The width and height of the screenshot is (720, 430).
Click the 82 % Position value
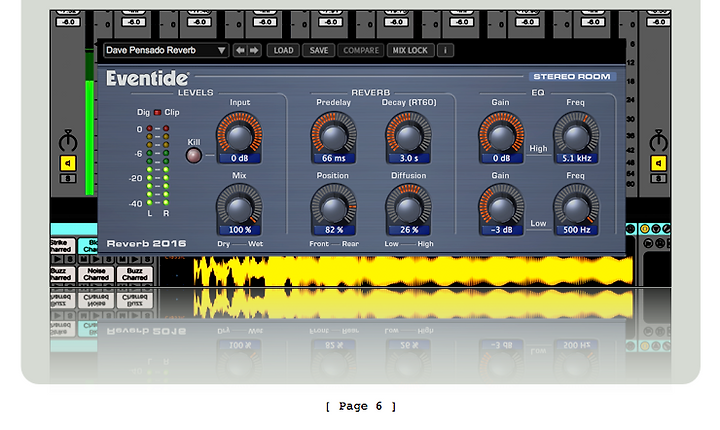[333, 230]
